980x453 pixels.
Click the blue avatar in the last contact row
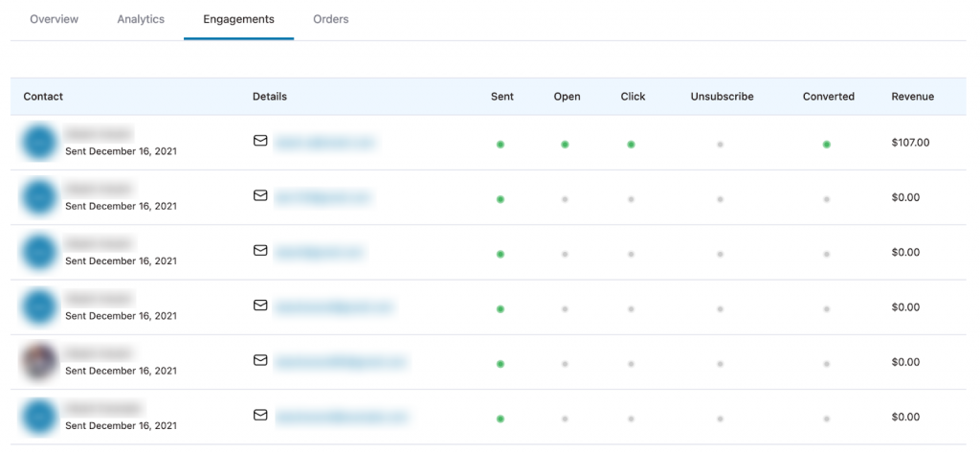[x=39, y=418]
